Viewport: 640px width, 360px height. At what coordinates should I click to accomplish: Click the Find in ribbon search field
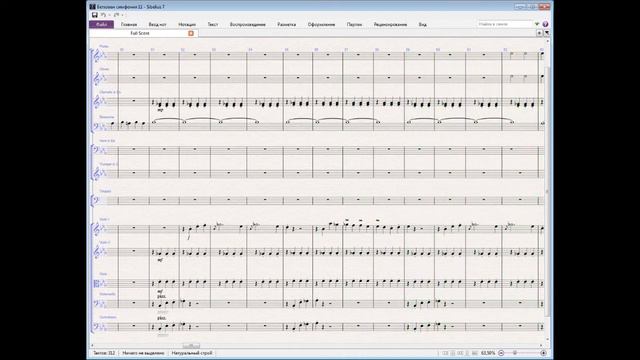(x=504, y=24)
